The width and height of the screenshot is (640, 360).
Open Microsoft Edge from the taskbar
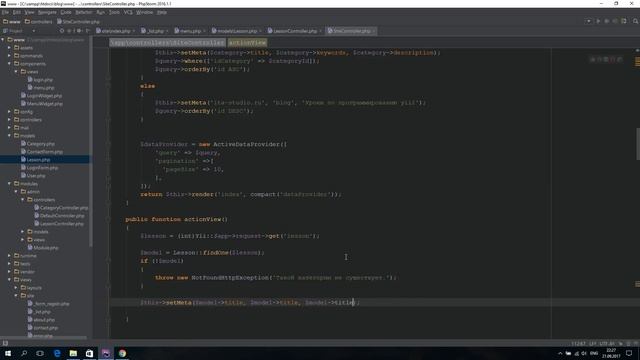(x=57, y=353)
